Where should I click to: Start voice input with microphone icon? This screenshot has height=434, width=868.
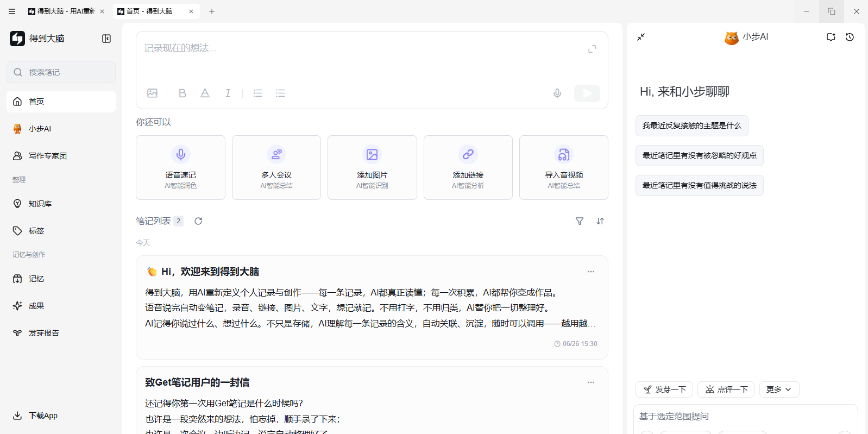[557, 93]
